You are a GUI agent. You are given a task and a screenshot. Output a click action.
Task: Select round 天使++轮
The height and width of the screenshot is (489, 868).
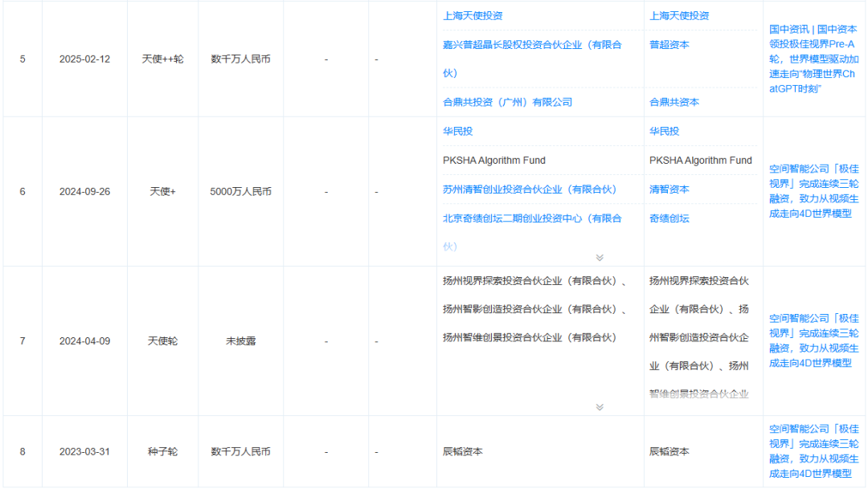[162, 59]
